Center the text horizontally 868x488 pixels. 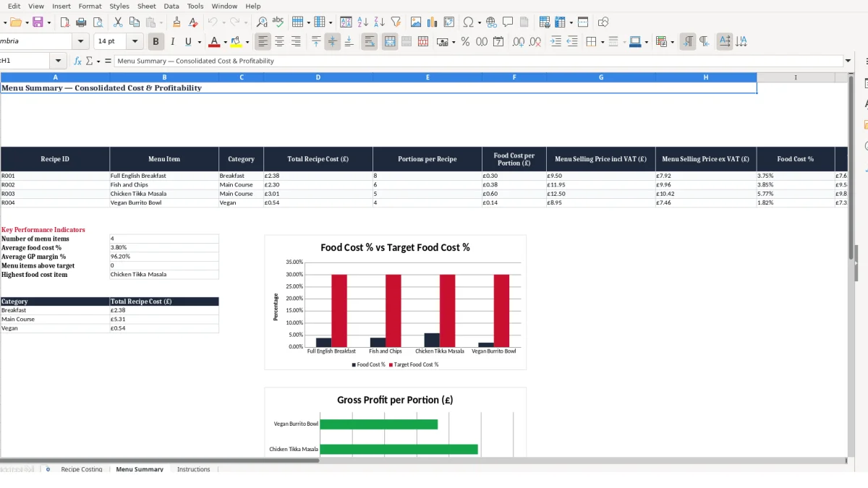click(279, 42)
